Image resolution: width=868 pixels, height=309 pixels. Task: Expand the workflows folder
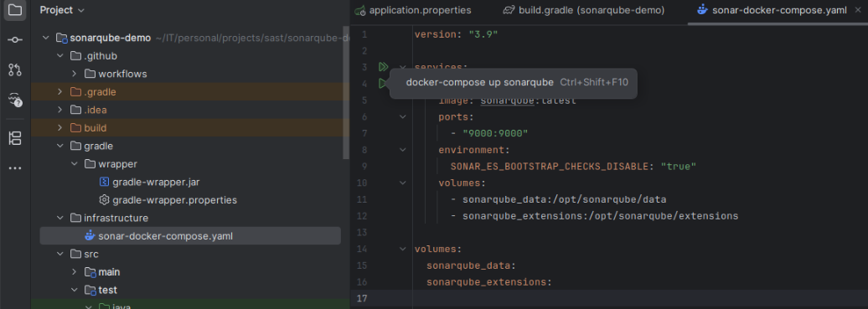[x=75, y=74]
